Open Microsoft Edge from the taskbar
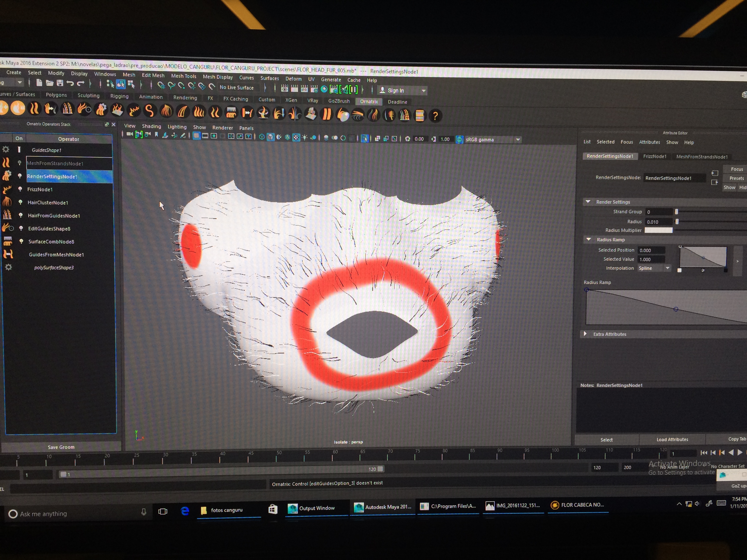This screenshot has height=560, width=747. 185,511
